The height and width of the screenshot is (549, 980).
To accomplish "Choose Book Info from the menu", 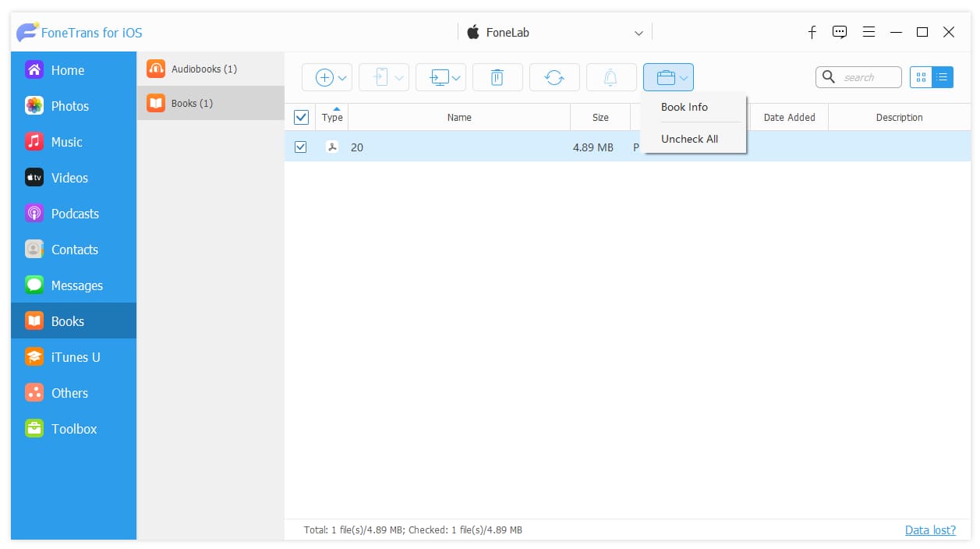I will pyautogui.click(x=685, y=107).
